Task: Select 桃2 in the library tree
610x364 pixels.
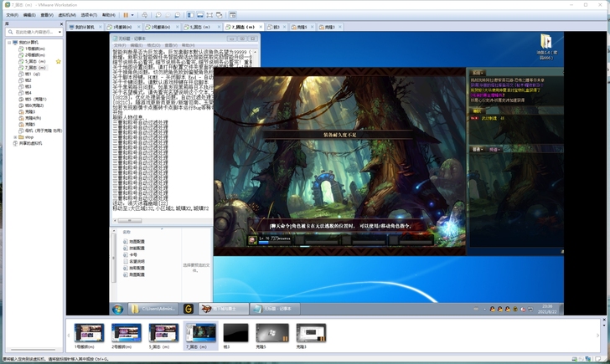Action: [25, 80]
